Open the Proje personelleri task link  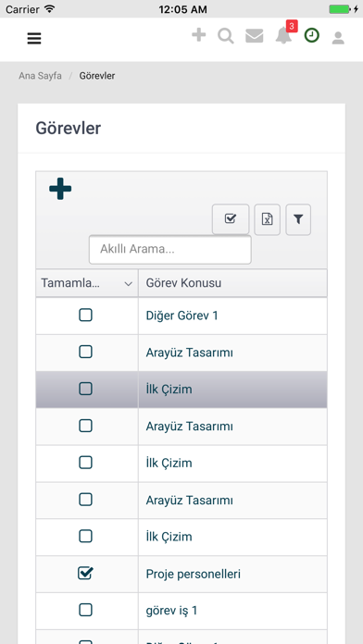click(x=194, y=575)
